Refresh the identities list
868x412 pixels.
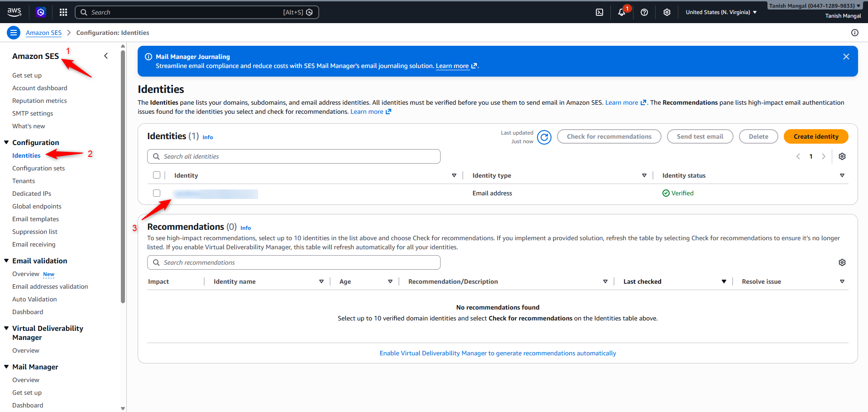544,137
